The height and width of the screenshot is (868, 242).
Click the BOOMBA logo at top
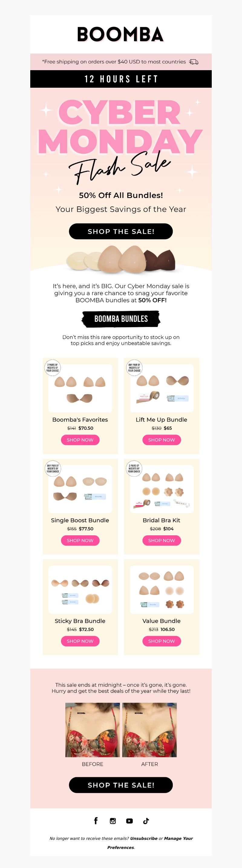121,34
